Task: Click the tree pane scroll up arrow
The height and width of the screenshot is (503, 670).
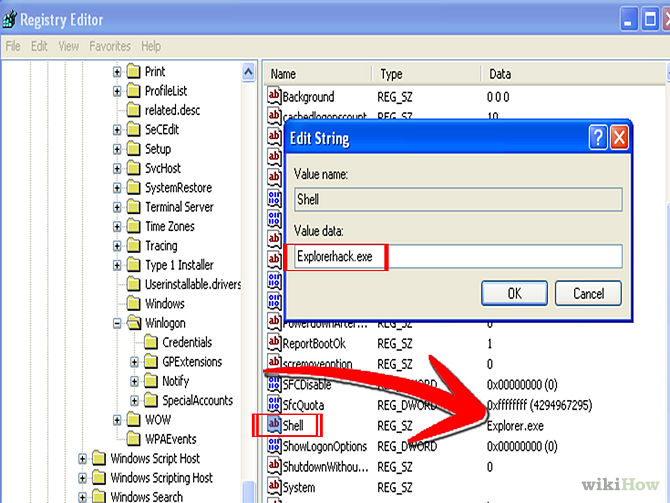Action: pyautogui.click(x=248, y=72)
